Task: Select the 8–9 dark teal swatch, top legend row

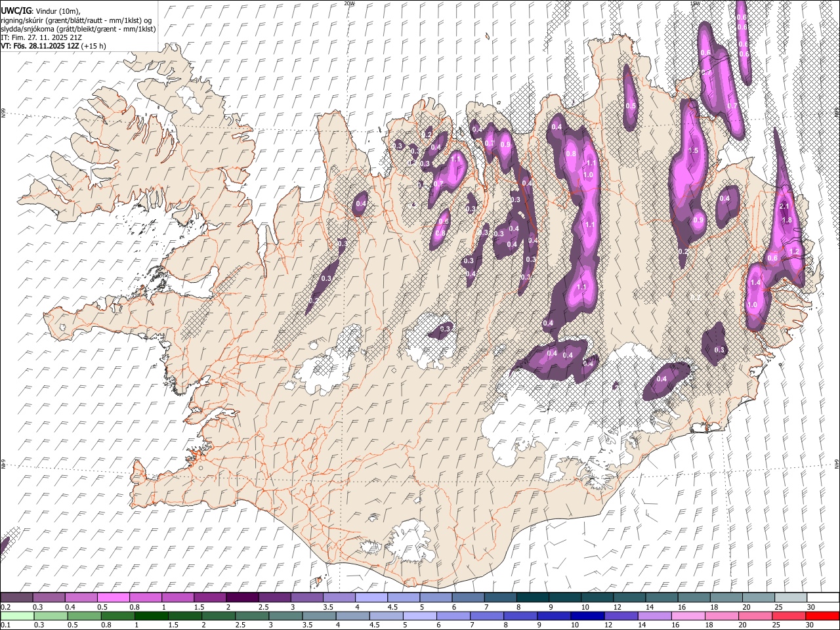Action: pos(532,597)
